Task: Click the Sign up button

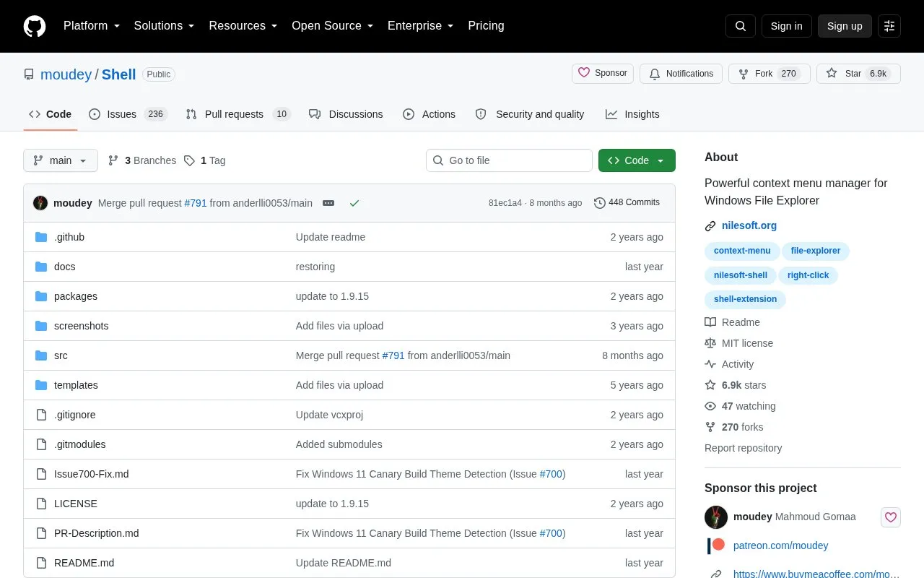Action: 845,26
